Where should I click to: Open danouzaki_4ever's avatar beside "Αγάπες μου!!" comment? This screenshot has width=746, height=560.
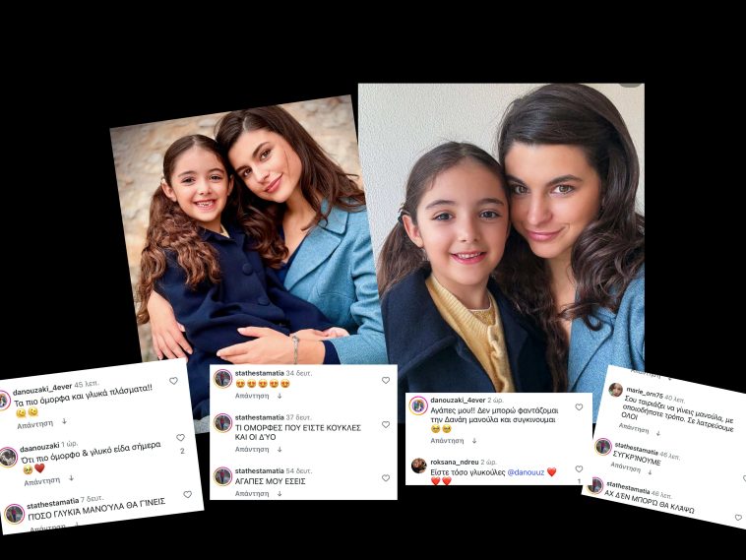(x=418, y=405)
